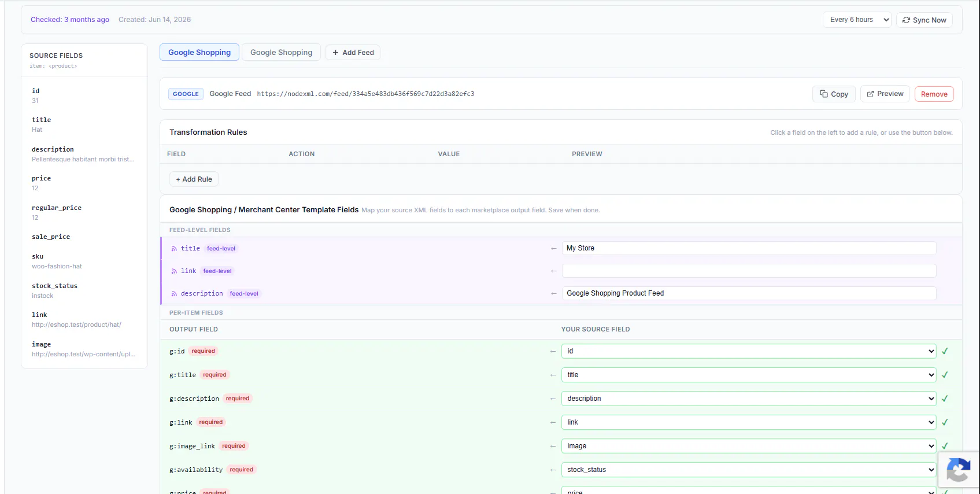Select the sku source field woo-fashion-hat

pyautogui.click(x=84, y=261)
